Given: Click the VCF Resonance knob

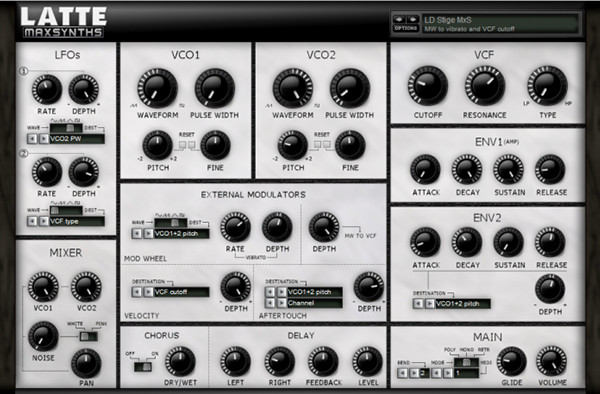Looking at the screenshot, I should coord(485,86).
